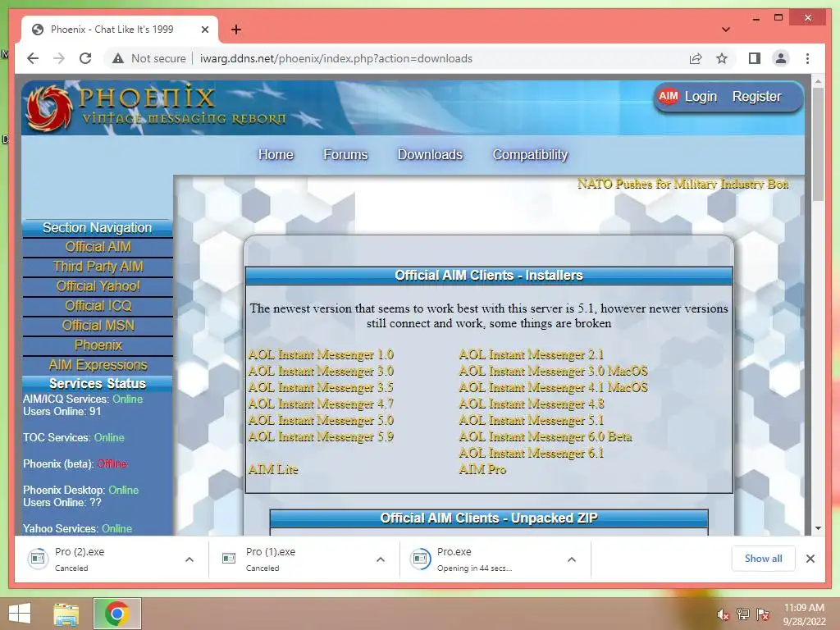This screenshot has height=630, width=840.
Task: Download AOL Instant Messenger 5.0
Action: [x=321, y=421]
